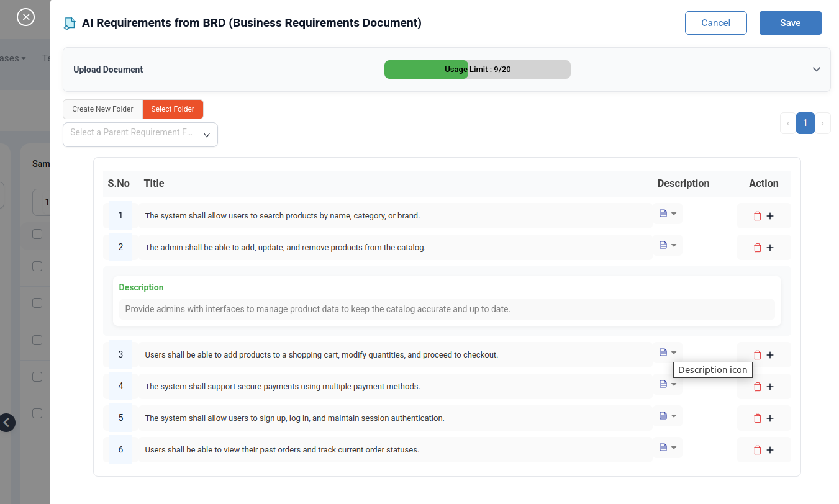Edit the description text of requirement 2

447,309
